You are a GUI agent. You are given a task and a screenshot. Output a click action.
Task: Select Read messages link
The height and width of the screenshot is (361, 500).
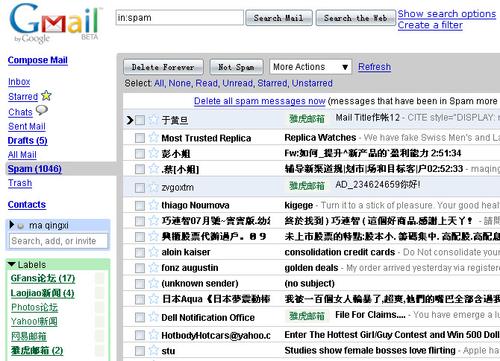coord(207,83)
